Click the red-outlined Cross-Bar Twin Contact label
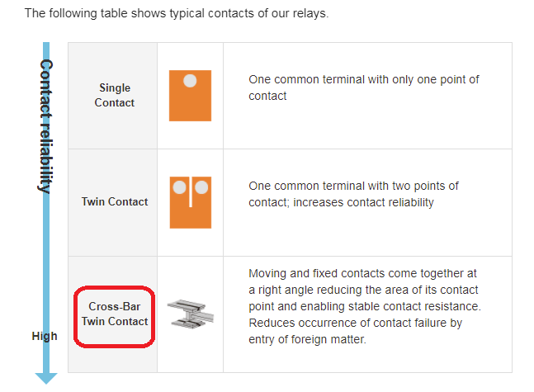The width and height of the screenshot is (534, 392). 115,317
